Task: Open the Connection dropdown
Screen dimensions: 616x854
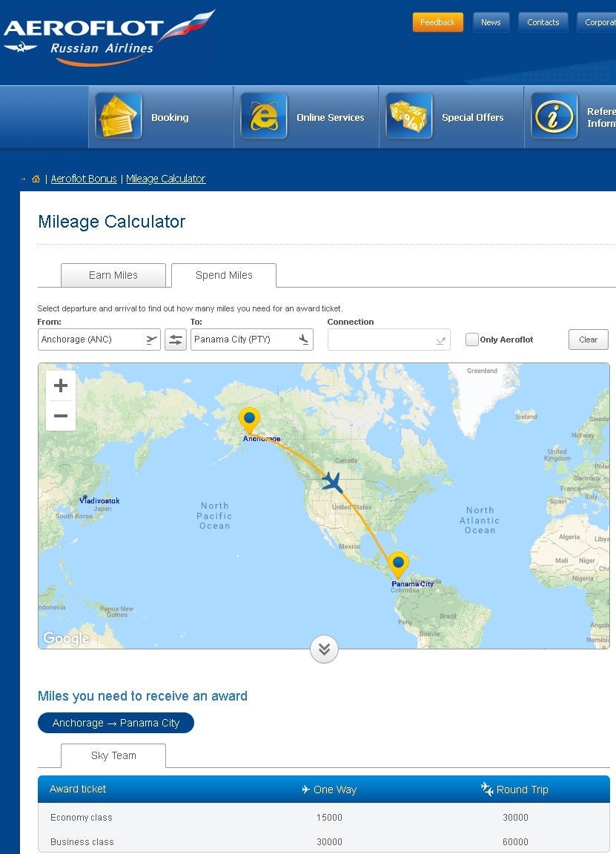Action: pyautogui.click(x=388, y=340)
